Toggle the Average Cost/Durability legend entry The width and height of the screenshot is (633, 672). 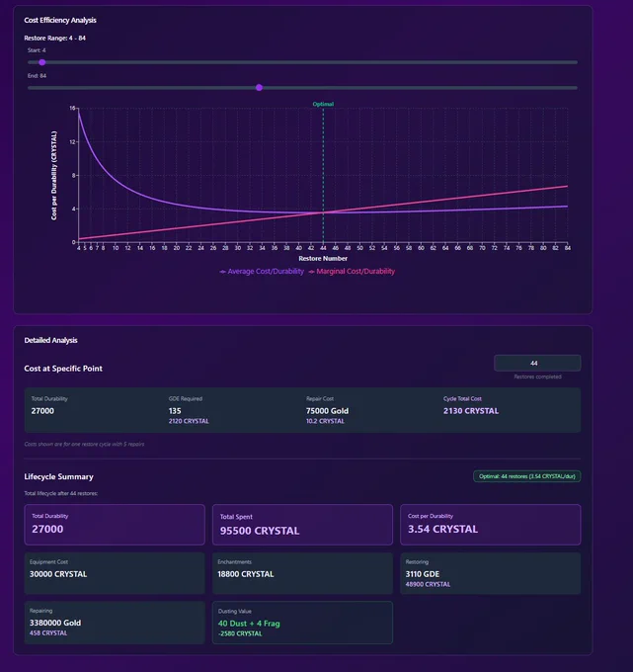coord(262,272)
